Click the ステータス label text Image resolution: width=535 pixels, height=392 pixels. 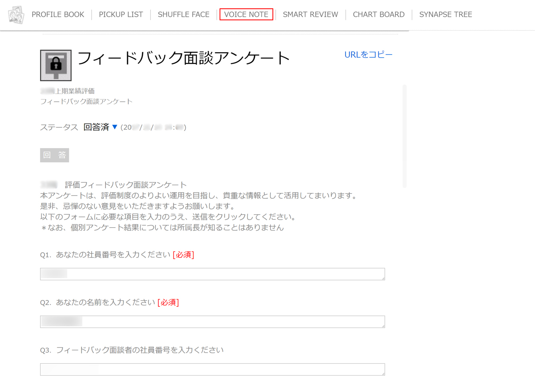click(x=59, y=127)
